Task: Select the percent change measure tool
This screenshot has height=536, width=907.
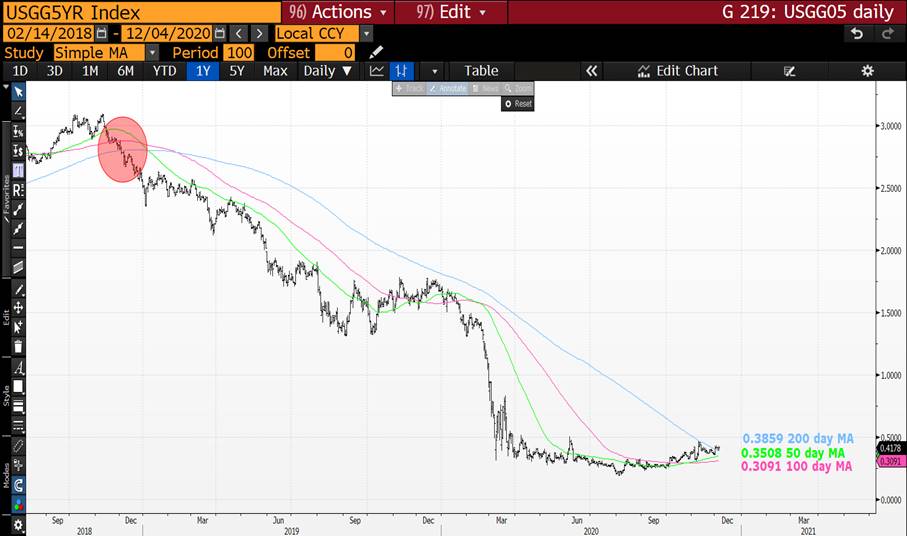Action: (x=18, y=131)
